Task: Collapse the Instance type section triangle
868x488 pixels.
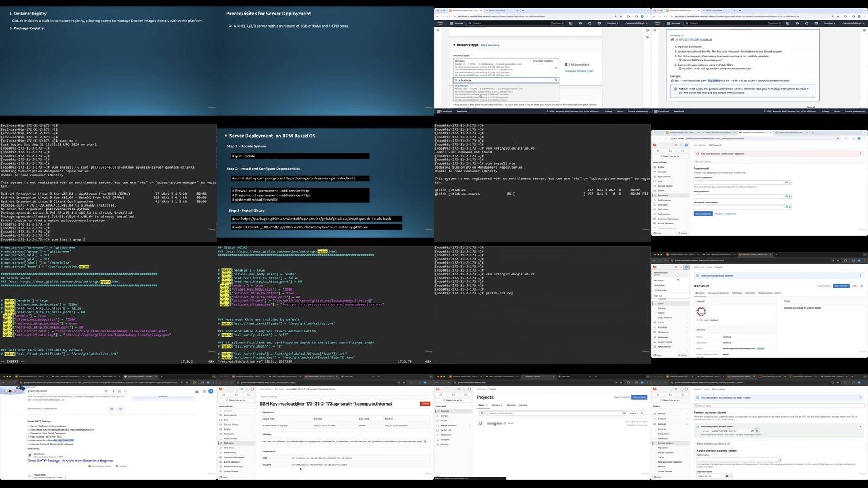Action: (454, 45)
